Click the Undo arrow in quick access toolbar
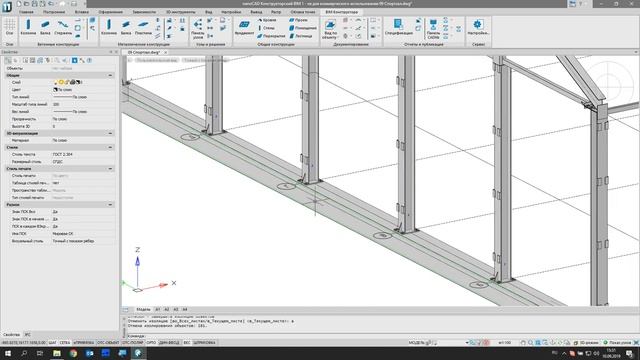The height and width of the screenshot is (360, 640). pos(51,4)
